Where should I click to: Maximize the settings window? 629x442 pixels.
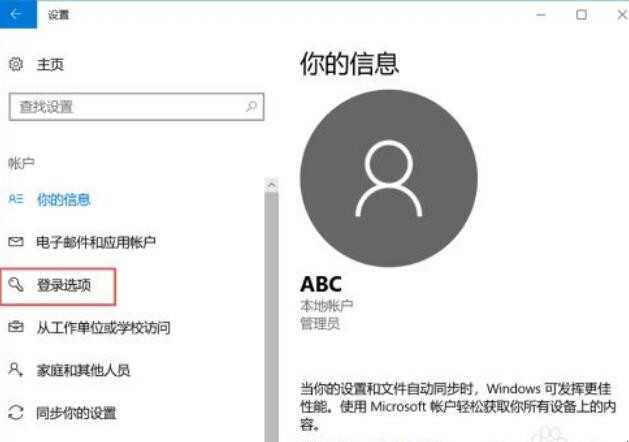pyautogui.click(x=581, y=15)
